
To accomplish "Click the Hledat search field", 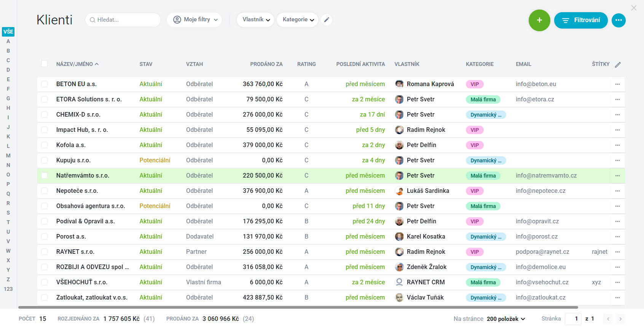I will [123, 20].
